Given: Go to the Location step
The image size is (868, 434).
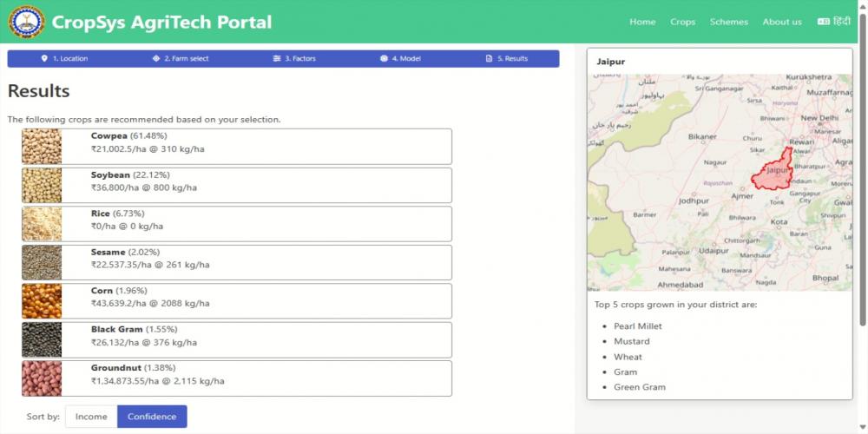Looking at the screenshot, I should click(x=64, y=59).
